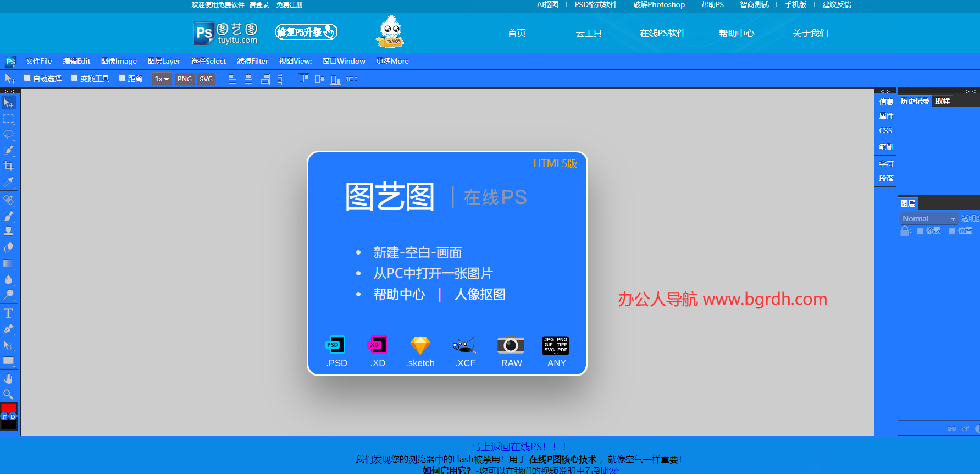The width and height of the screenshot is (980, 474).
Task: Swap foreground and background colors
Action: [x=4, y=417]
